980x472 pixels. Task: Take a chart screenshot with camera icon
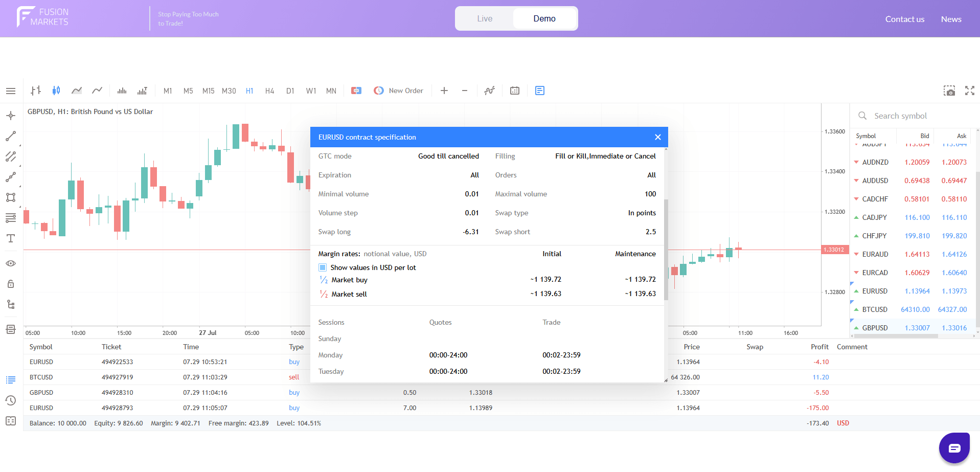click(x=949, y=91)
